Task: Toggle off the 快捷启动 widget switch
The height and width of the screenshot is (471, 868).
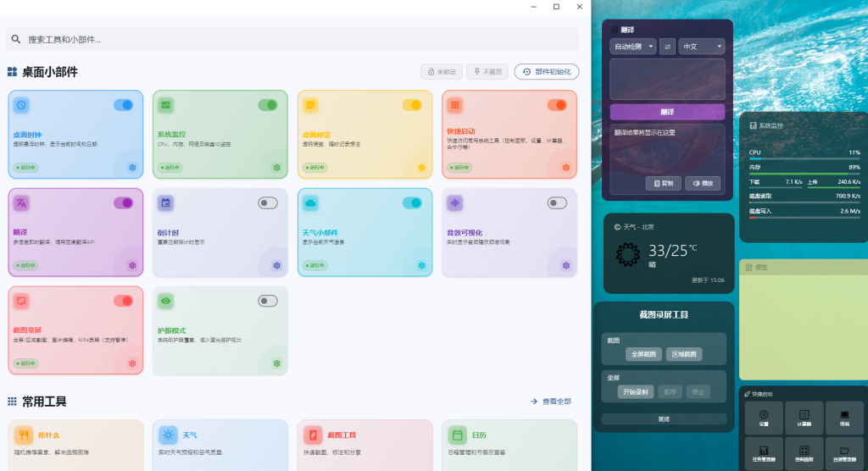Action: pos(558,105)
